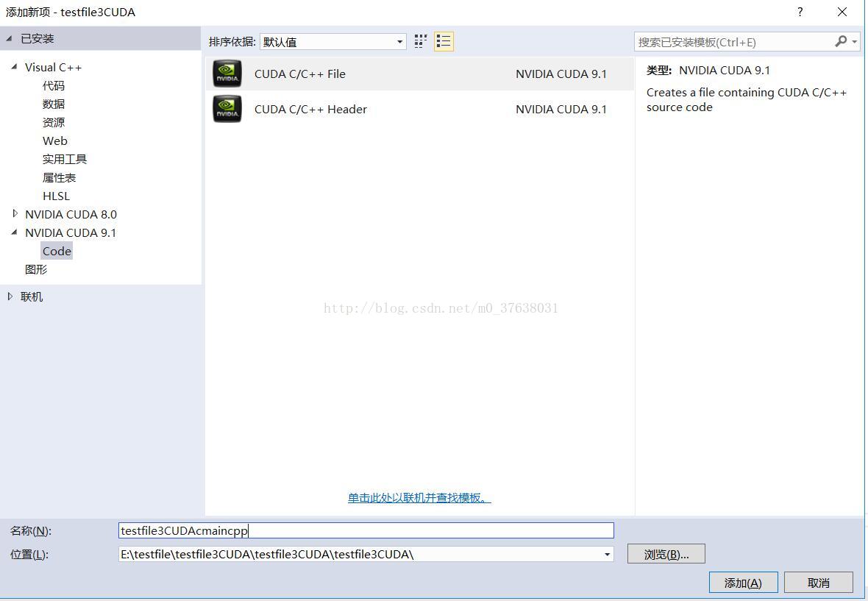868x601 pixels.
Task: Click the 浏览(B)... button
Action: (x=666, y=554)
